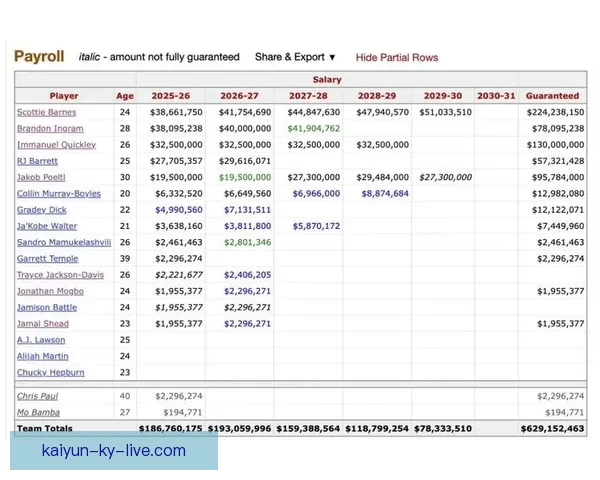Sort by the Age column header

[125, 96]
